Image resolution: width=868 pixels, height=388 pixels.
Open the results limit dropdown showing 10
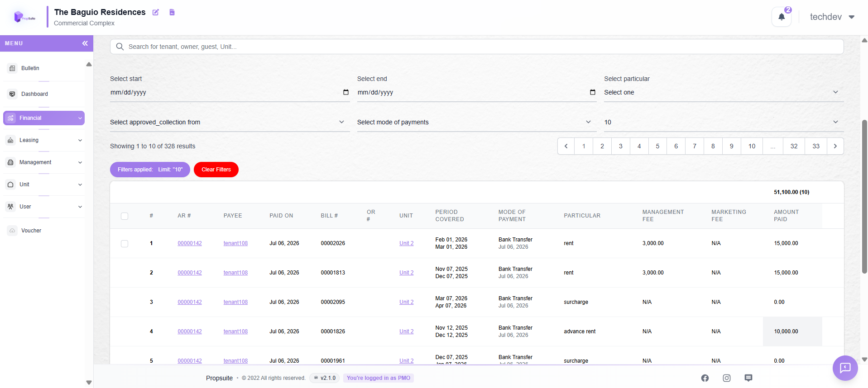pos(724,122)
